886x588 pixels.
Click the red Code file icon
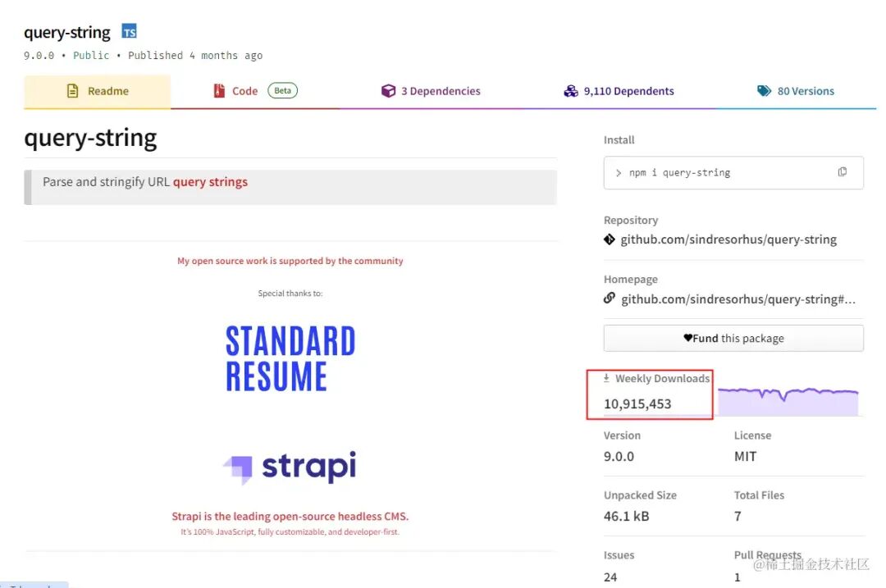click(219, 91)
